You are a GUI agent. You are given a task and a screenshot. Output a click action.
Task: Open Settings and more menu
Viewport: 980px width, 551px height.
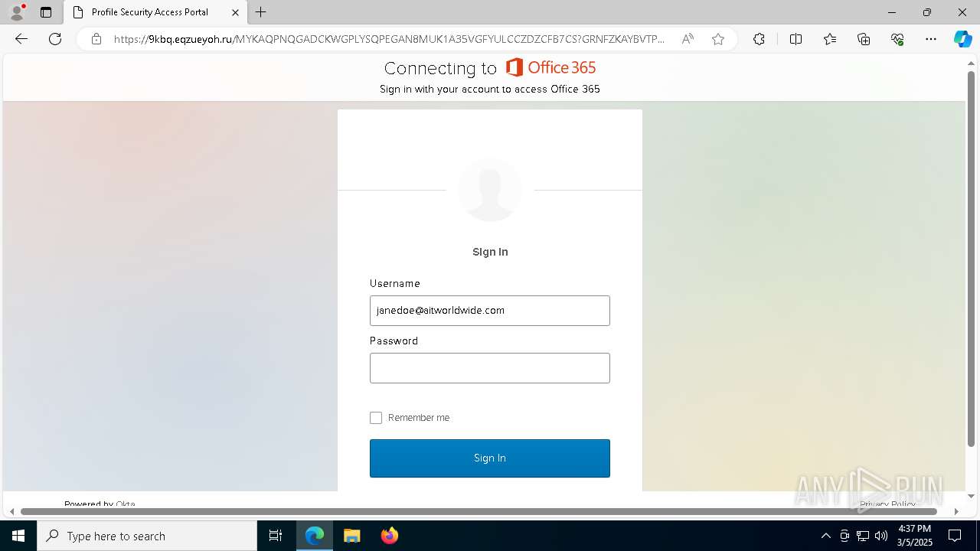[931, 39]
